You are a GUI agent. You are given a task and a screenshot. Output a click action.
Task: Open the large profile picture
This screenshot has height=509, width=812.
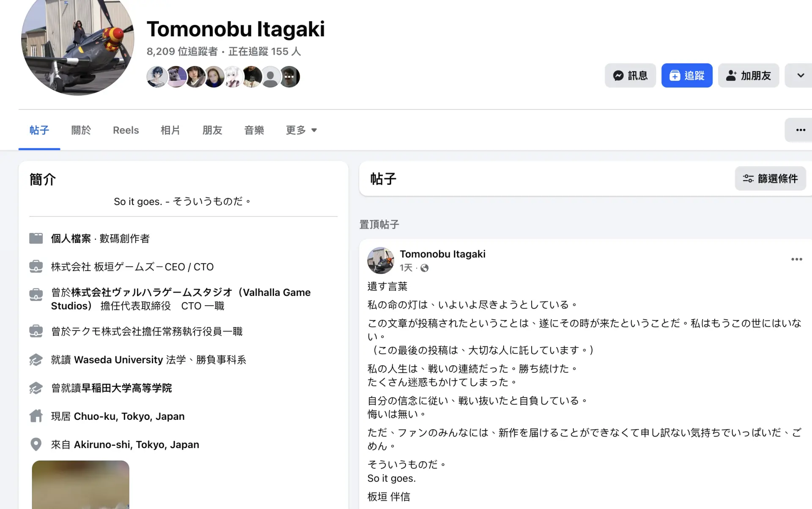[78, 42]
